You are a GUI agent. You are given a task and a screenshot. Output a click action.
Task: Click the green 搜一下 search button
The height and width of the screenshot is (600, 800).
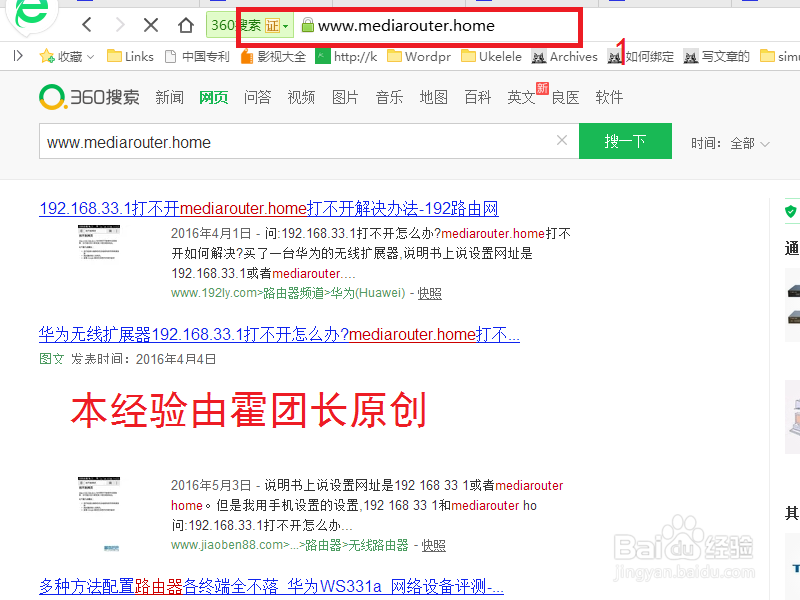[x=625, y=141]
